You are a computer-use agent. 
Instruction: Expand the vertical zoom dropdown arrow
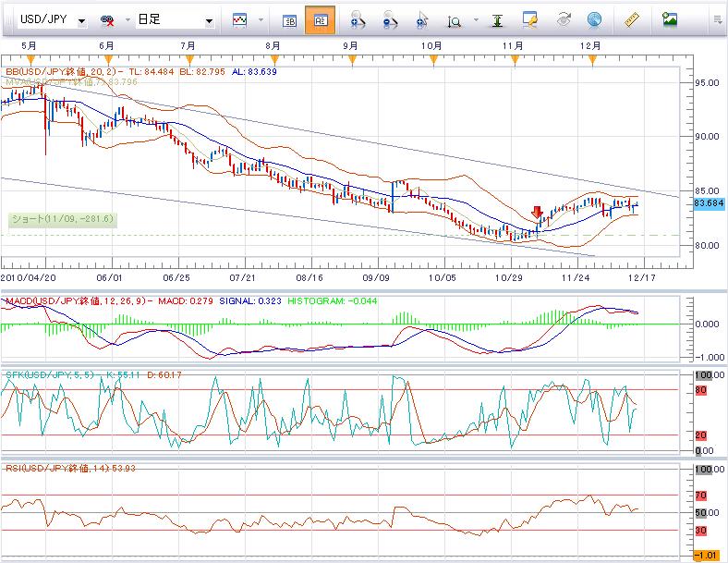tap(476, 20)
